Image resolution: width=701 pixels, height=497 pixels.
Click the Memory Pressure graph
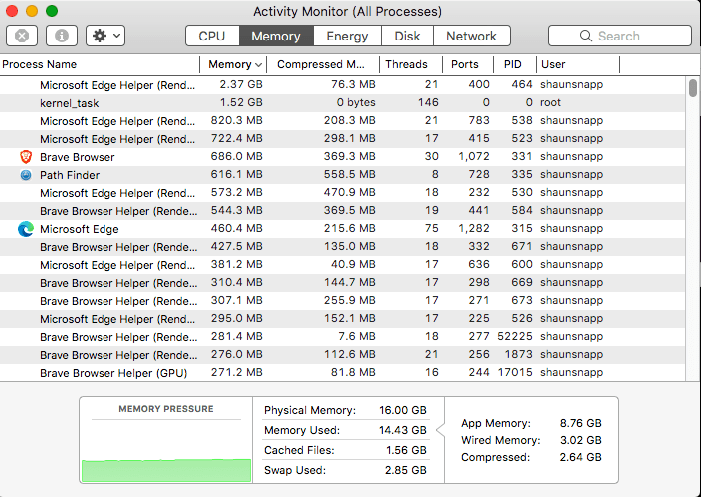point(166,471)
